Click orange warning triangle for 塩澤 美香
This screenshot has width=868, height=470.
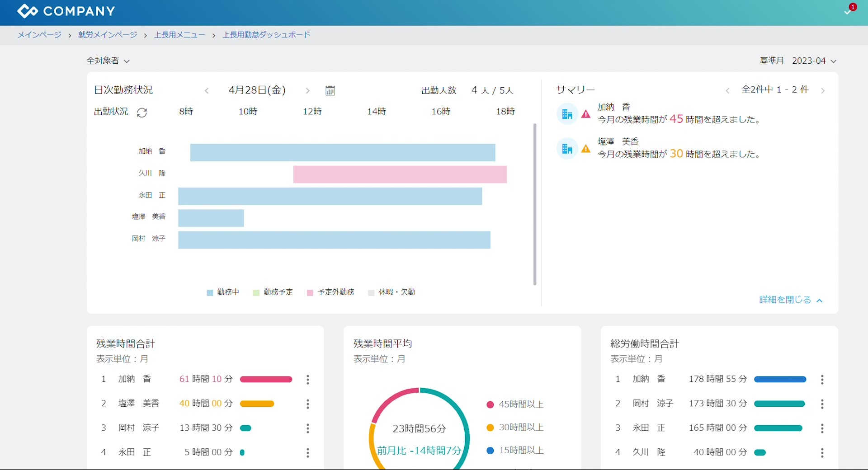(x=586, y=149)
